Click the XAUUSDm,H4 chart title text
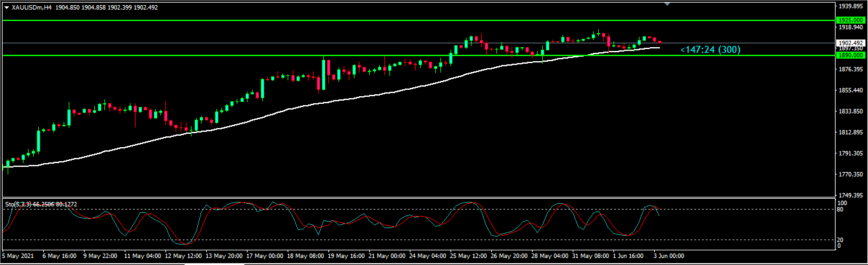868x265 pixels. click(32, 8)
